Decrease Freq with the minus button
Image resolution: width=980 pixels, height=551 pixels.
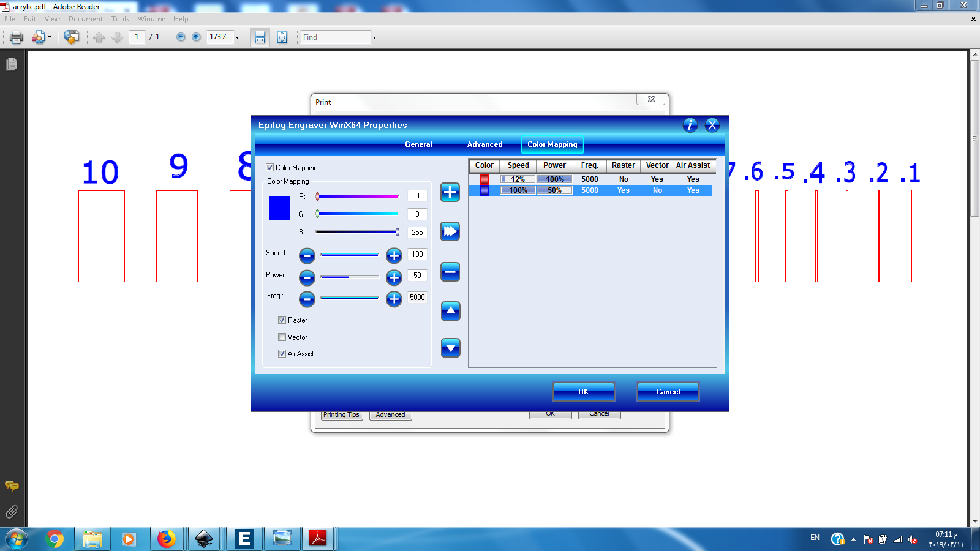pyautogui.click(x=307, y=299)
